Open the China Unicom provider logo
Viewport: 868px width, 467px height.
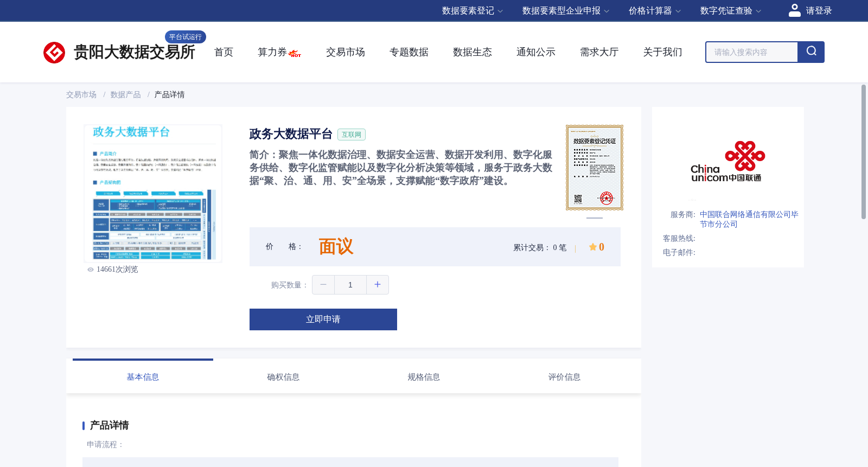point(727,162)
